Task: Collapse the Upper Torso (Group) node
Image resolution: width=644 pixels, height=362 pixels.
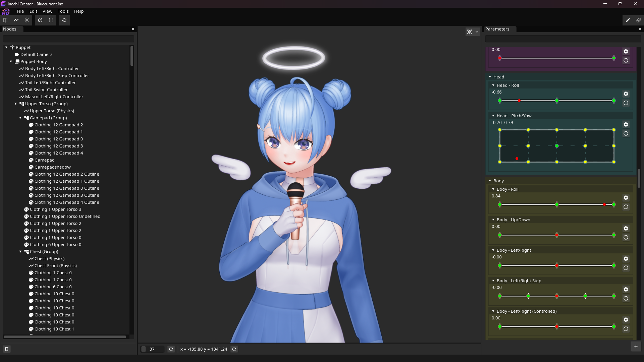Action: [x=15, y=104]
